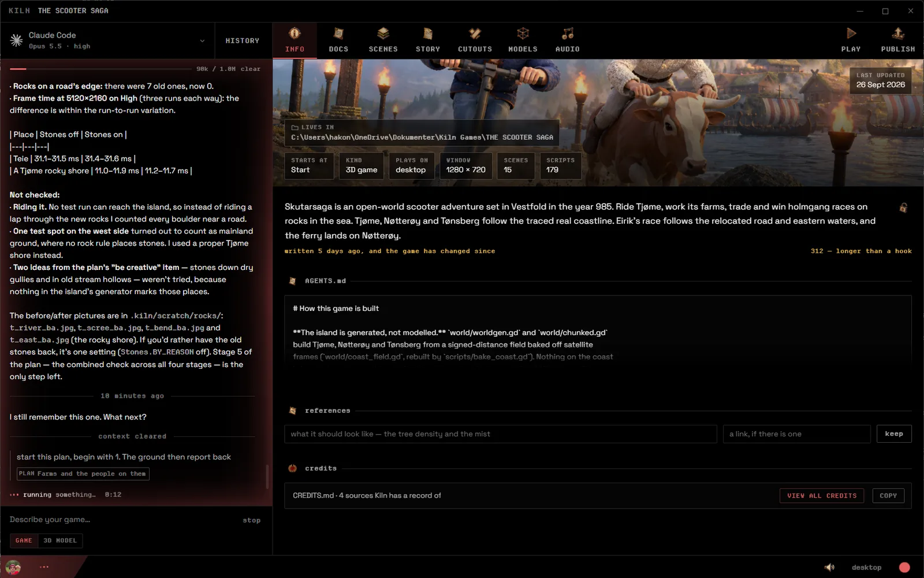The image size is (924, 578).
Task: Open the Kind 3D game selector
Action: click(362, 165)
